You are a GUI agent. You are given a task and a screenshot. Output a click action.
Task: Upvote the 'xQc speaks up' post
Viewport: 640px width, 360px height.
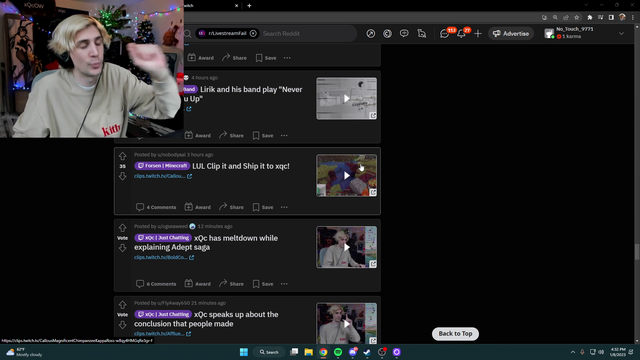(x=122, y=304)
